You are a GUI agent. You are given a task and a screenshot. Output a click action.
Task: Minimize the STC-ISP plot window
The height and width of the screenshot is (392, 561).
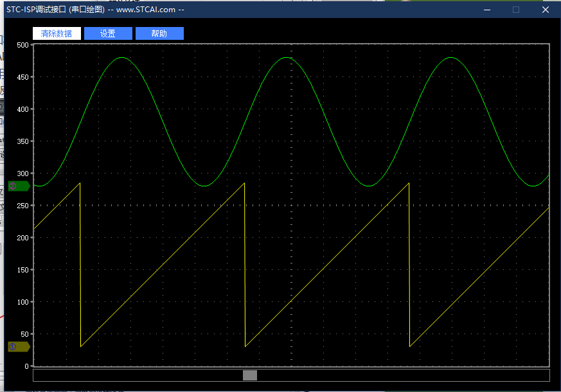click(487, 10)
